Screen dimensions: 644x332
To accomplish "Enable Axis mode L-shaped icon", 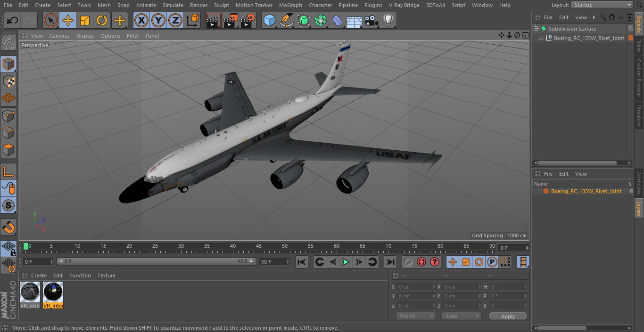I will [8, 171].
